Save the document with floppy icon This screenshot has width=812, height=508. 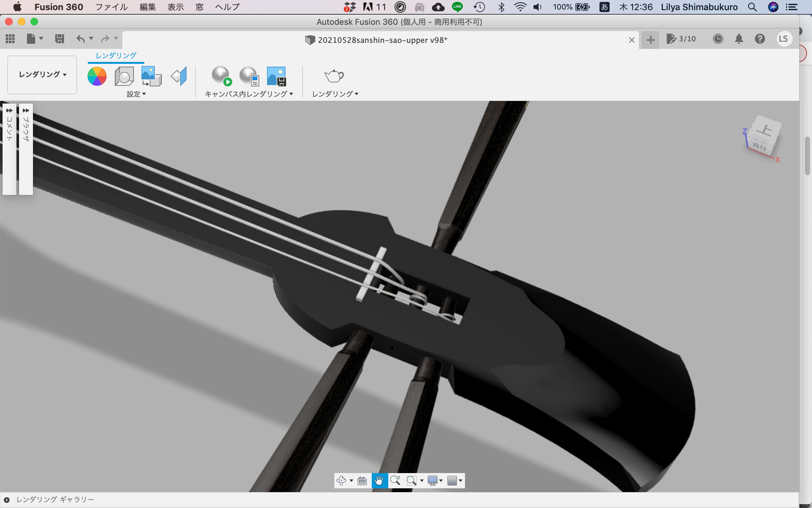59,39
